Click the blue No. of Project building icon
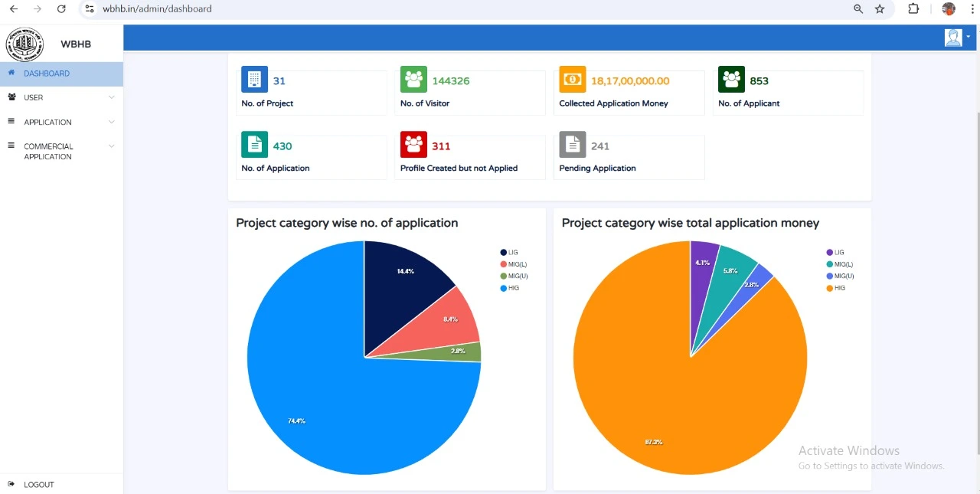 tap(254, 79)
